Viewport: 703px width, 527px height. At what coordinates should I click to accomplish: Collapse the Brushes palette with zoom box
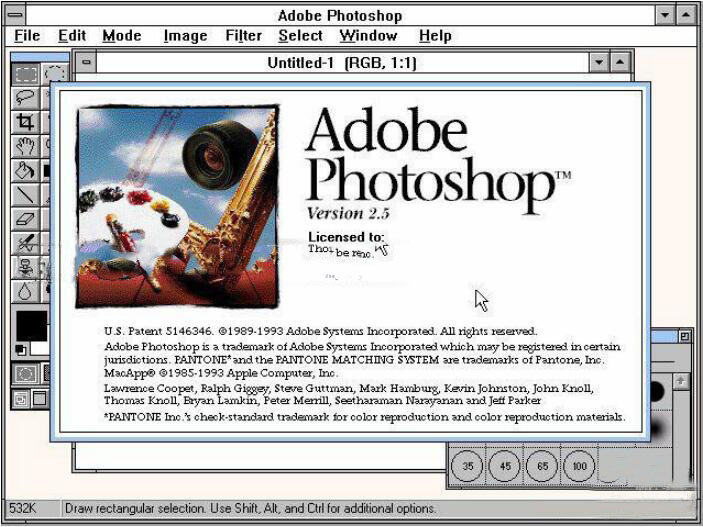[x=685, y=336]
